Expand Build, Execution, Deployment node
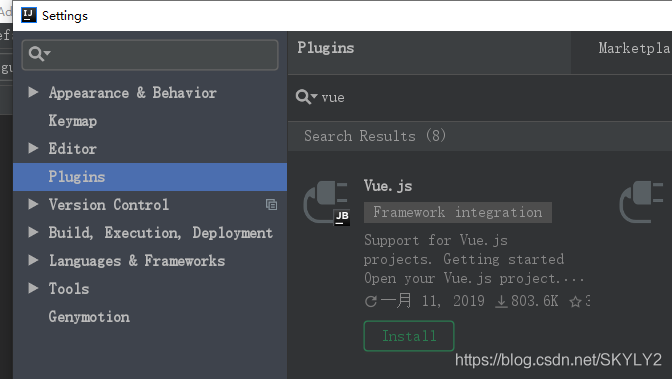This screenshot has height=379, width=672. point(33,232)
